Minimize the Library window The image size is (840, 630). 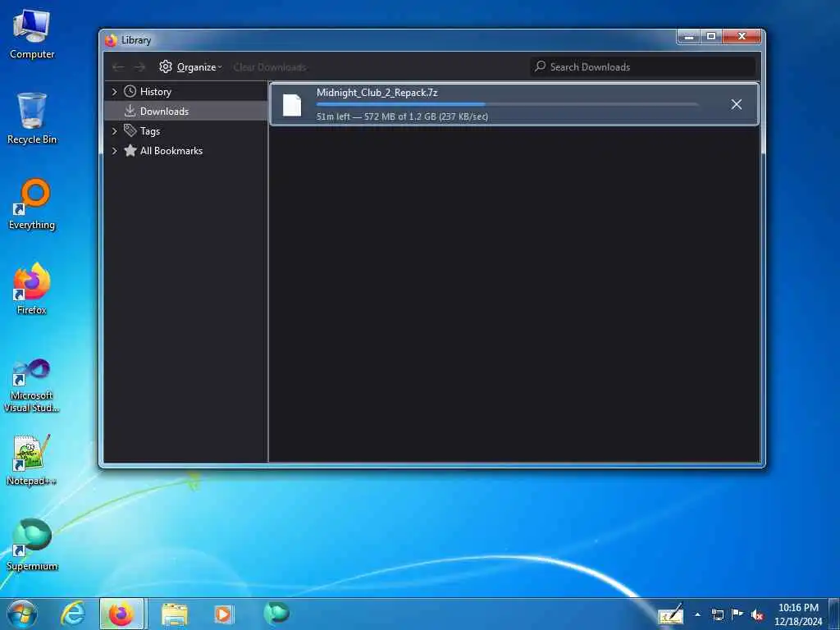pos(689,36)
